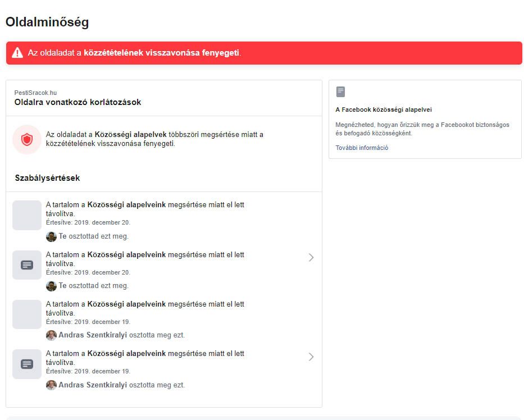This screenshot has height=420, width=524.
Task: Click the blank thumbnail of first December 19 violation
Action: click(27, 314)
